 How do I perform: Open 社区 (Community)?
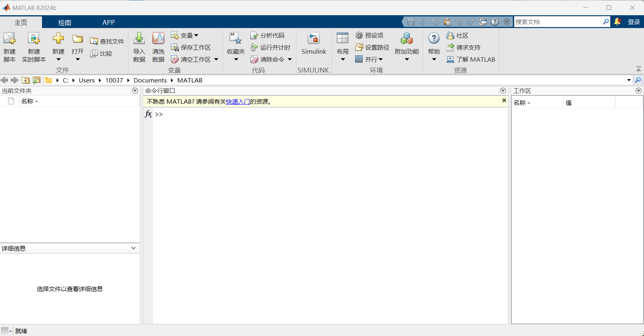457,35
